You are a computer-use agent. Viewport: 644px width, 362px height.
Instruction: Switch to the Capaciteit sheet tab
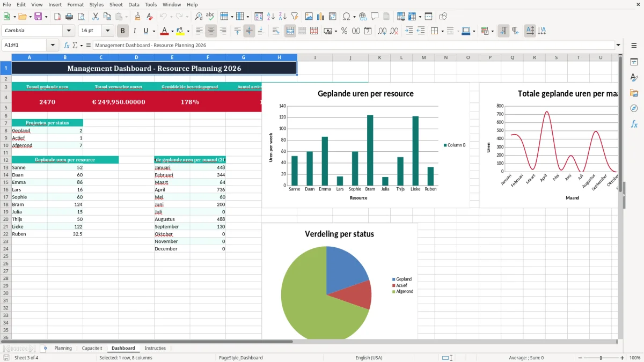coord(92,348)
